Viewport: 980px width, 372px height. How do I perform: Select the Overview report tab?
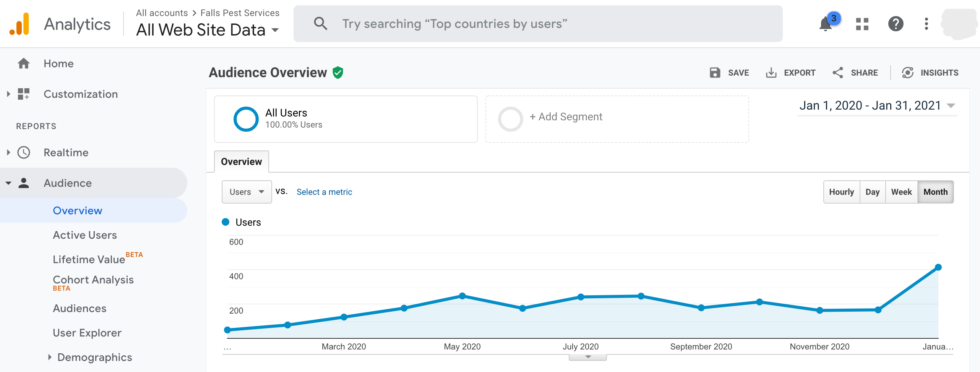241,162
